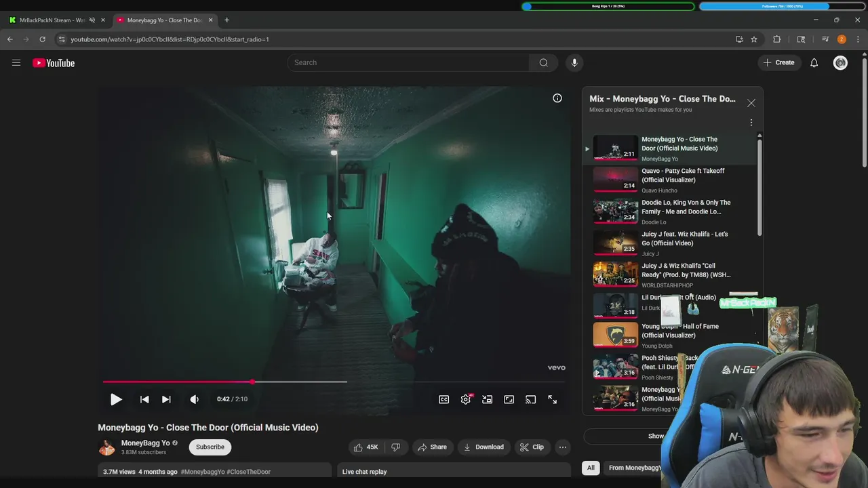Subscribe to MoneyBagg Yo channel
Screen dimensions: 868x488
[210, 447]
